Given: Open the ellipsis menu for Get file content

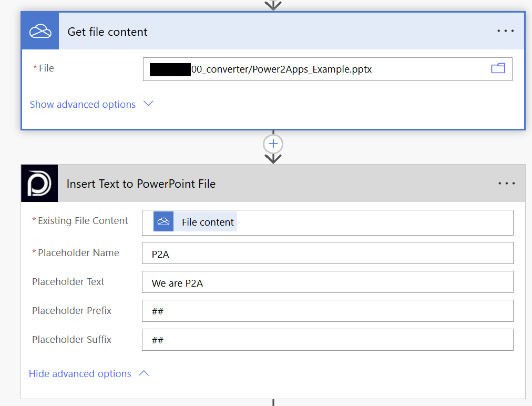Looking at the screenshot, I should tap(505, 31).
